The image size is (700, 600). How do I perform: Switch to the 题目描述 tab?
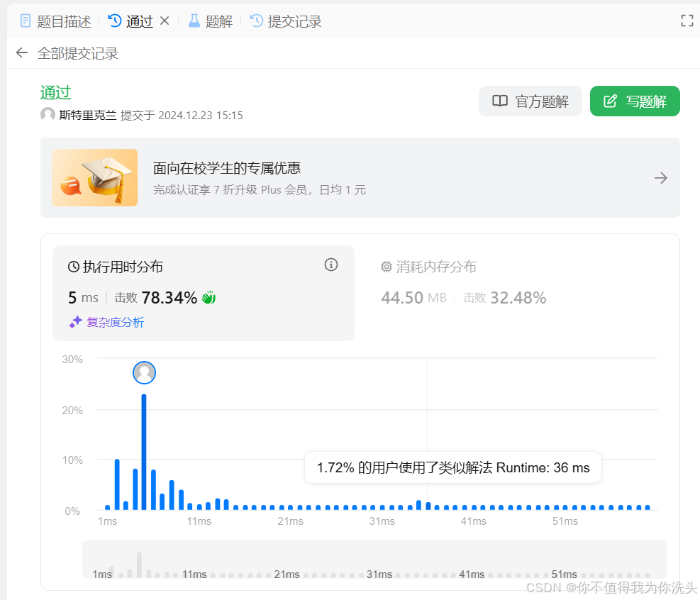pos(62,21)
